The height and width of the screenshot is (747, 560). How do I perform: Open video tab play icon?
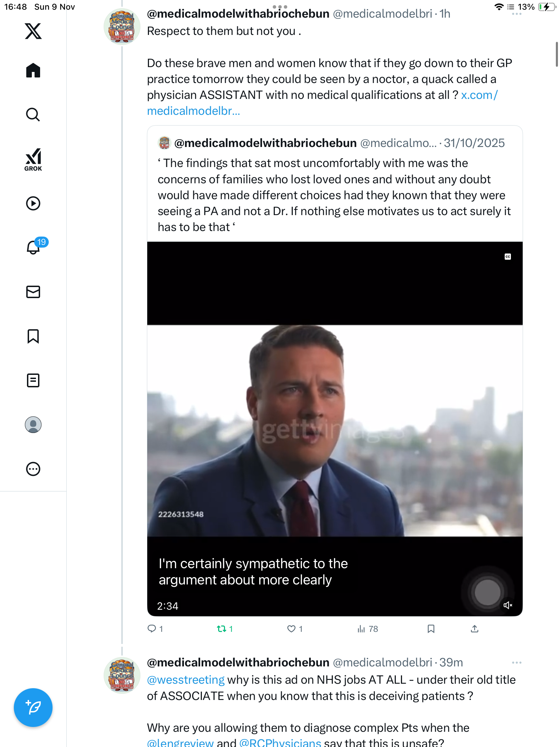[33, 203]
